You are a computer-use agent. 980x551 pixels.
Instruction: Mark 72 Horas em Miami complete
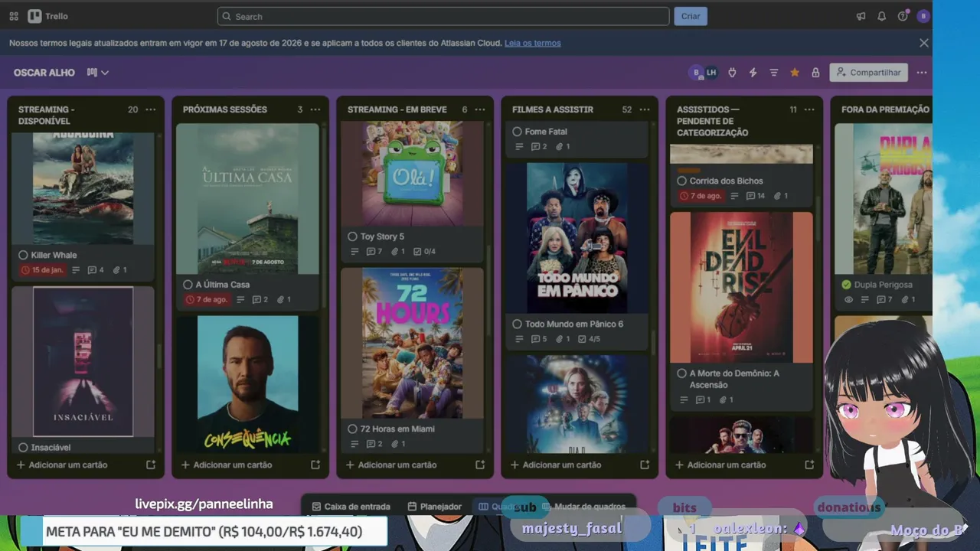pyautogui.click(x=352, y=429)
